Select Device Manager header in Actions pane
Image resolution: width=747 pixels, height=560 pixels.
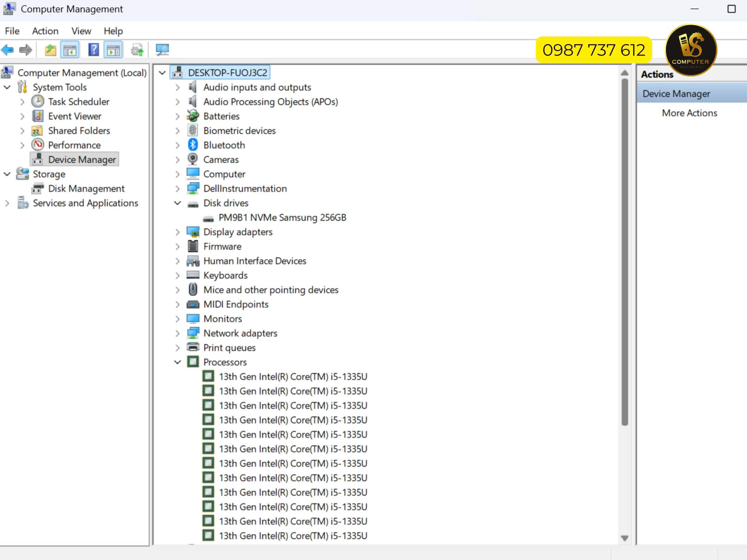692,94
